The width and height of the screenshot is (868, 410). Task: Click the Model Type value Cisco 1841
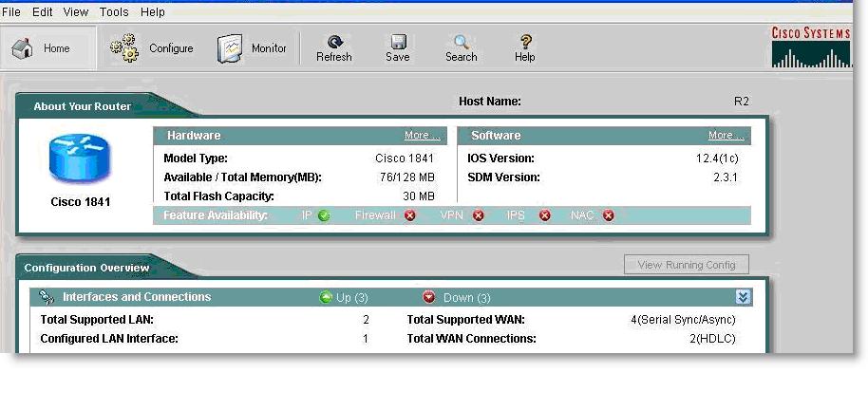click(x=405, y=158)
